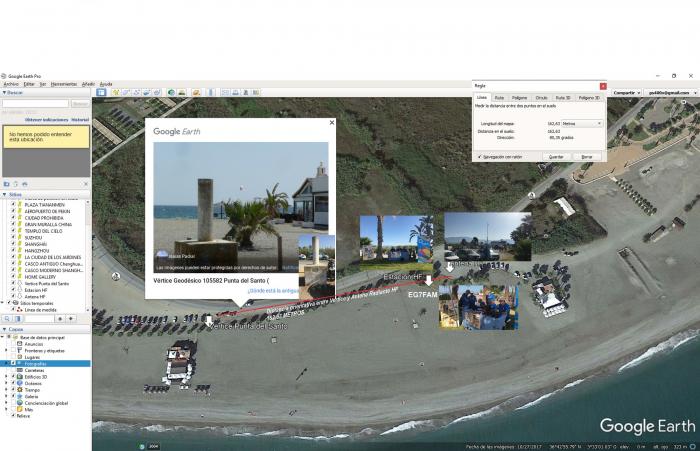The height and width of the screenshot is (451, 700).
Task: Click the add placemark toolbar icon
Action: coord(116,92)
